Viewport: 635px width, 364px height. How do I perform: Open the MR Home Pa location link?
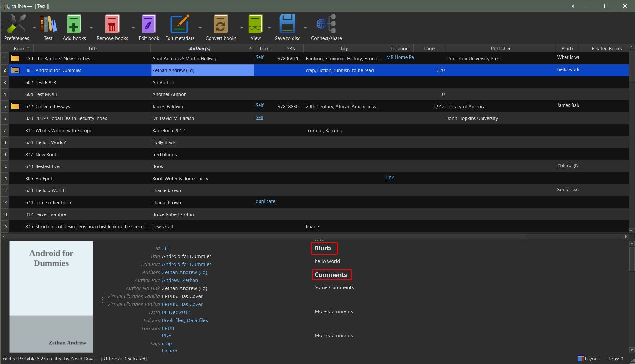[400, 57]
